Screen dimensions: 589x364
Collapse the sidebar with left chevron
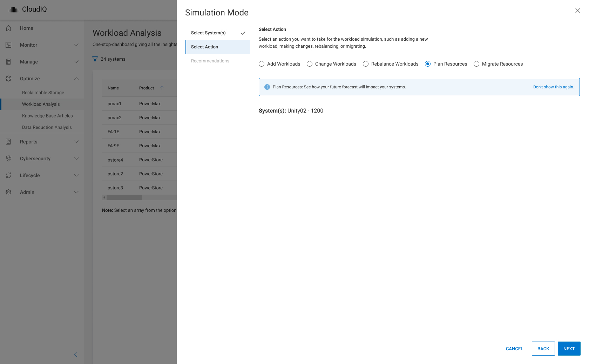tap(76, 354)
